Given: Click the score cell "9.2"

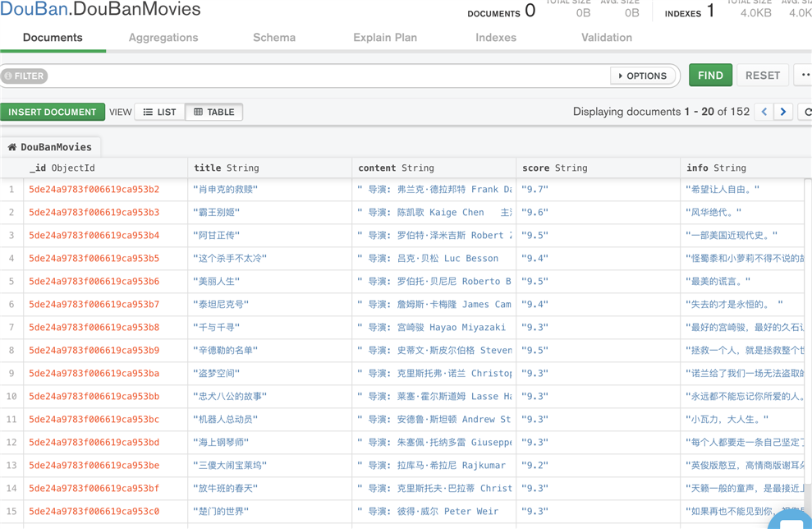Looking at the screenshot, I should point(598,465).
